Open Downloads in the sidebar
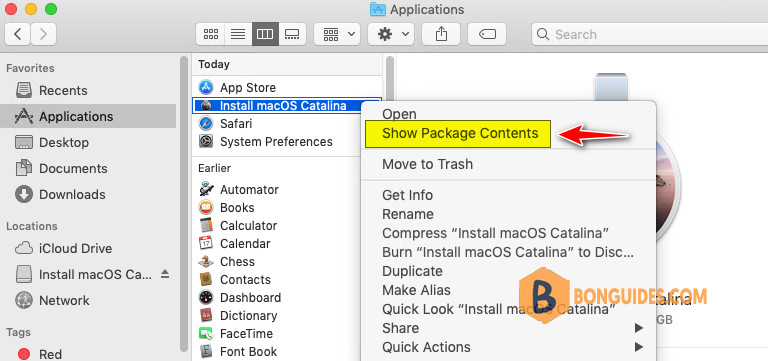This screenshot has height=361, width=768. [88, 194]
